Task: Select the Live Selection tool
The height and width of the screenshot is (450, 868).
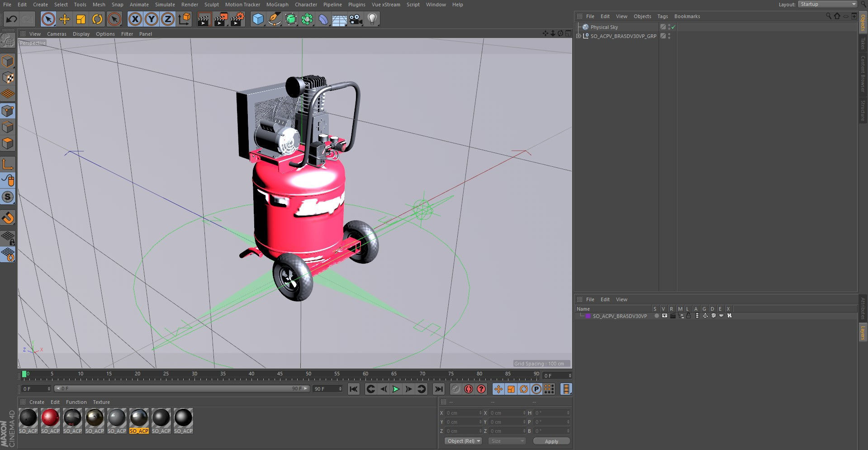Action: point(48,19)
